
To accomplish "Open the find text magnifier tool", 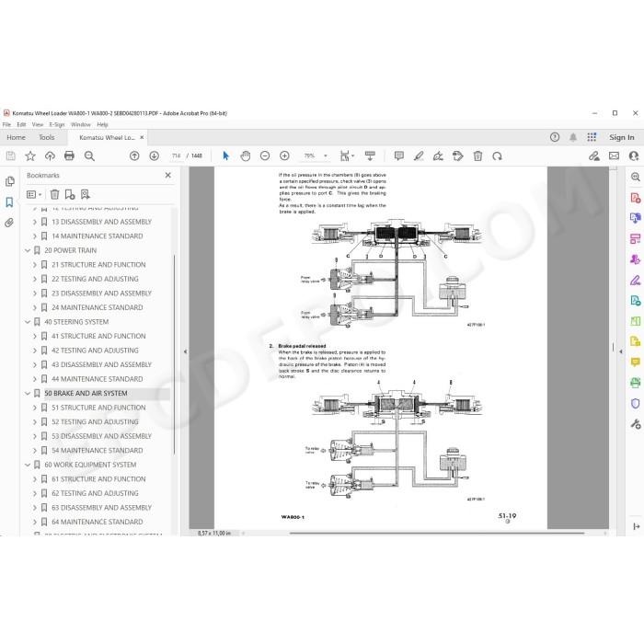I will 89,155.
